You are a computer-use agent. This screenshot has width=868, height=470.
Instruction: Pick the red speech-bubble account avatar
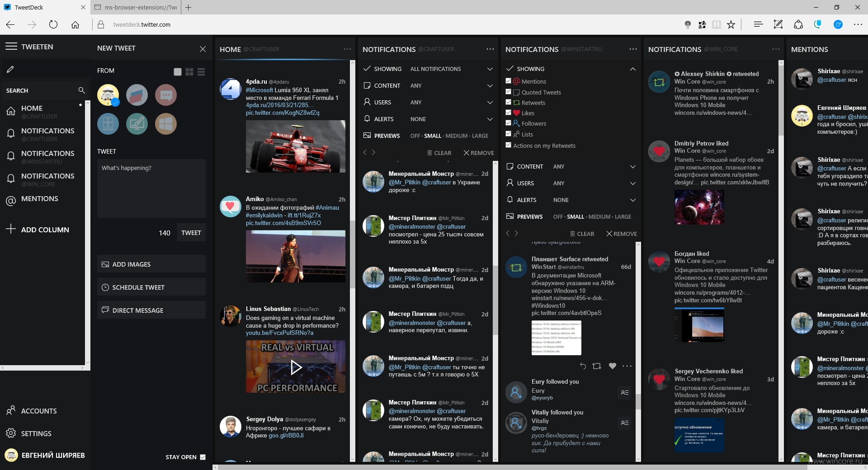coord(166,95)
